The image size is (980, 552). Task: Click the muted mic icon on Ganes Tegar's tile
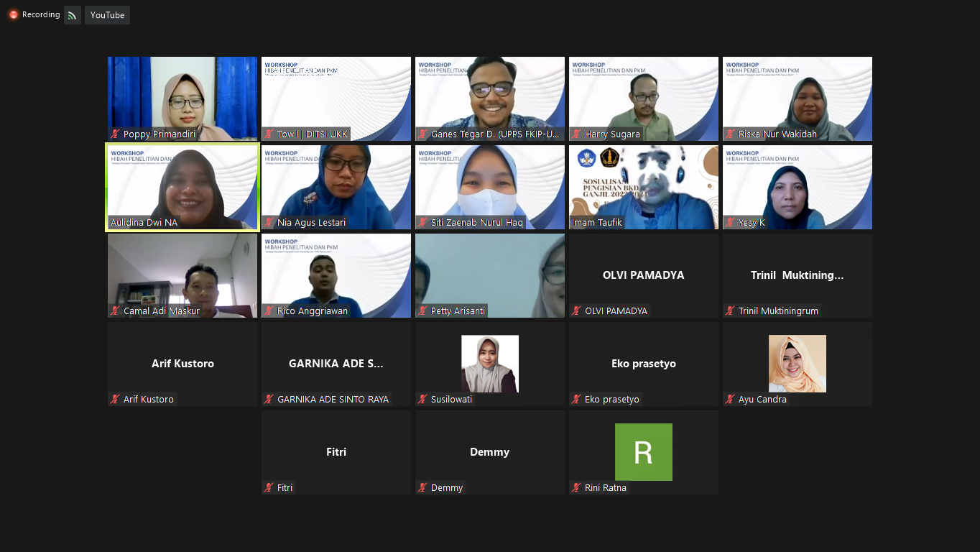[420, 134]
